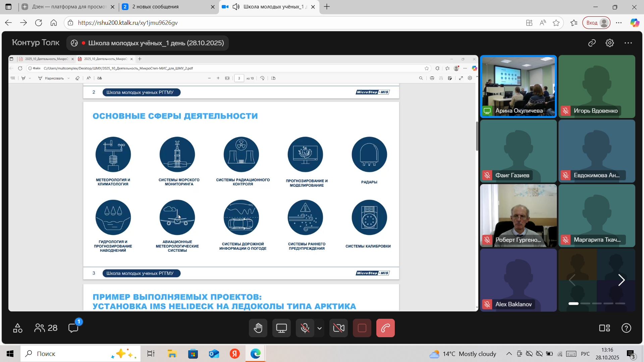Select Арина Окуличева video thumbnail

pyautogui.click(x=518, y=86)
